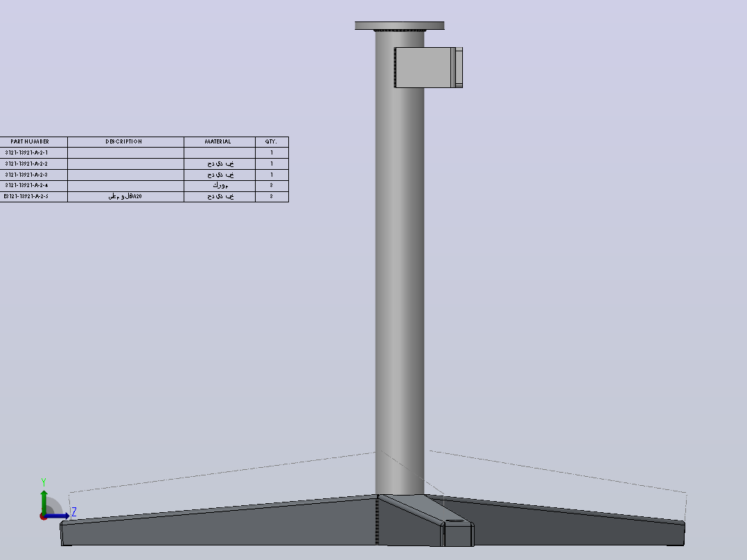747x560 pixels.
Task: Click the QTY. column header
Action: [272, 141]
